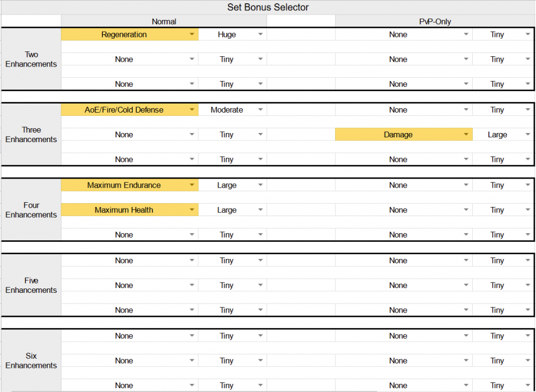Image resolution: width=536 pixels, height=392 pixels.
Task: Open first Normal None dropdown in Five Enhancements
Action: point(192,261)
